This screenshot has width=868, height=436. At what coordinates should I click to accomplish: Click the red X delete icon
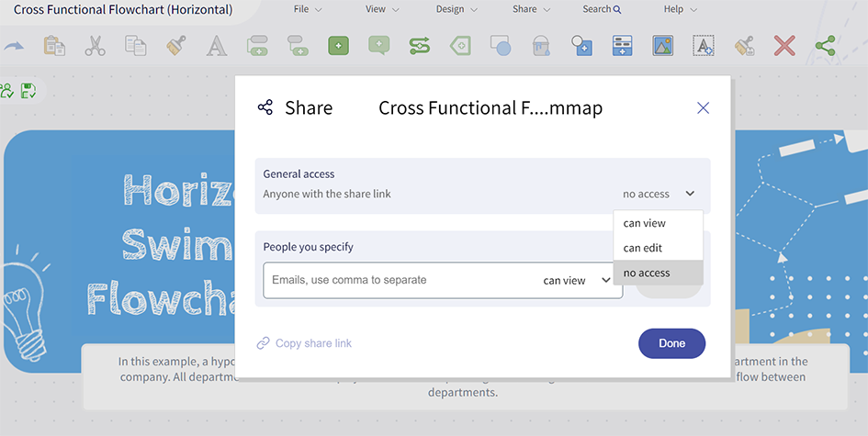[783, 45]
